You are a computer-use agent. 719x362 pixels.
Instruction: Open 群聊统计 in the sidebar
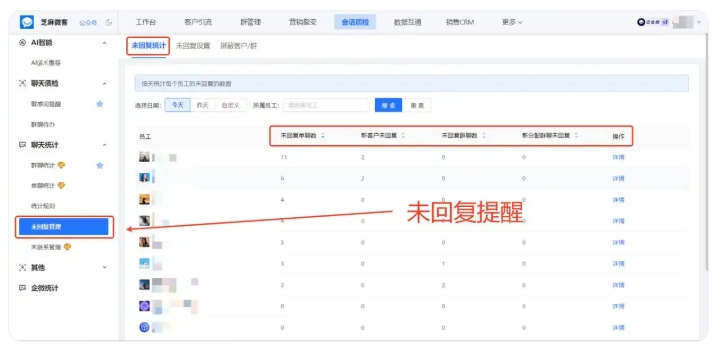[43, 165]
